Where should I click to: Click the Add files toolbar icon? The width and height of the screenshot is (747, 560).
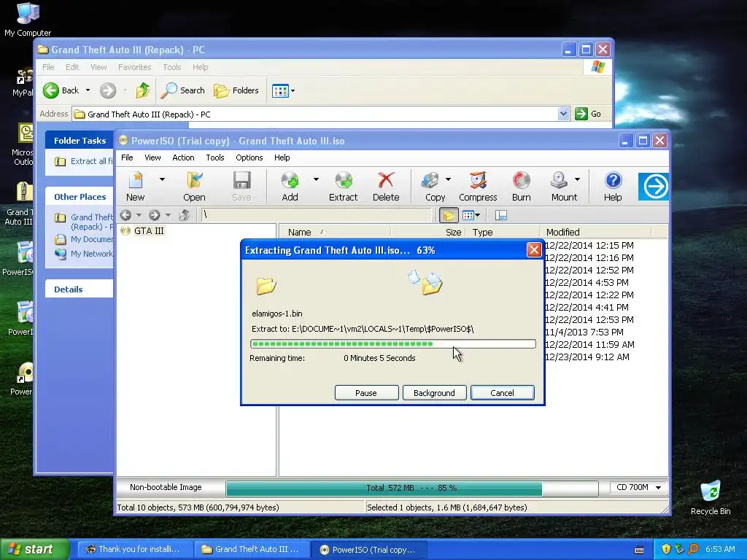tap(290, 186)
